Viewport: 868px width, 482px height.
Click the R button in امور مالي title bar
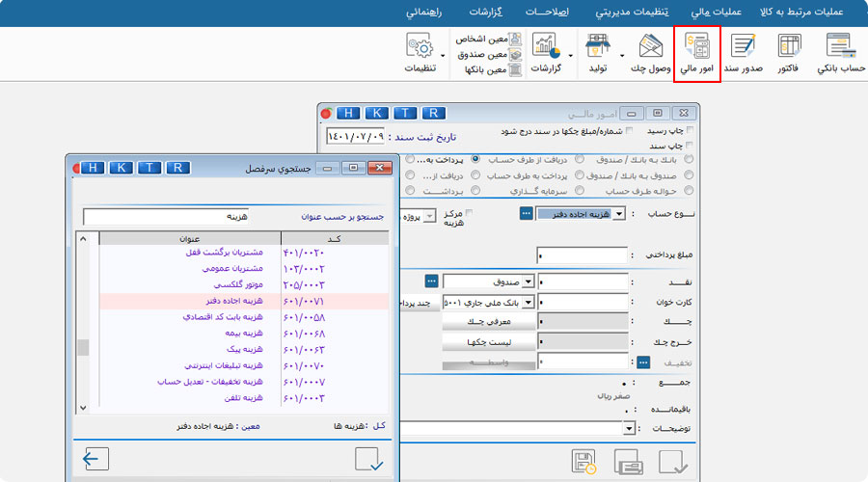tap(433, 114)
